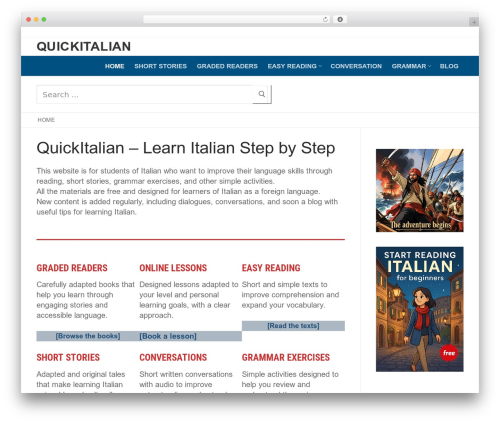Image resolution: width=500 pixels, height=423 pixels.
Task: Click the red EASY READING section heading
Action: click(x=271, y=268)
